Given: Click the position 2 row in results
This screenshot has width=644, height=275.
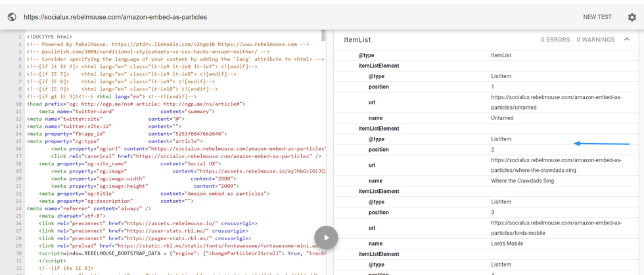Looking at the screenshot, I should coord(493,150).
